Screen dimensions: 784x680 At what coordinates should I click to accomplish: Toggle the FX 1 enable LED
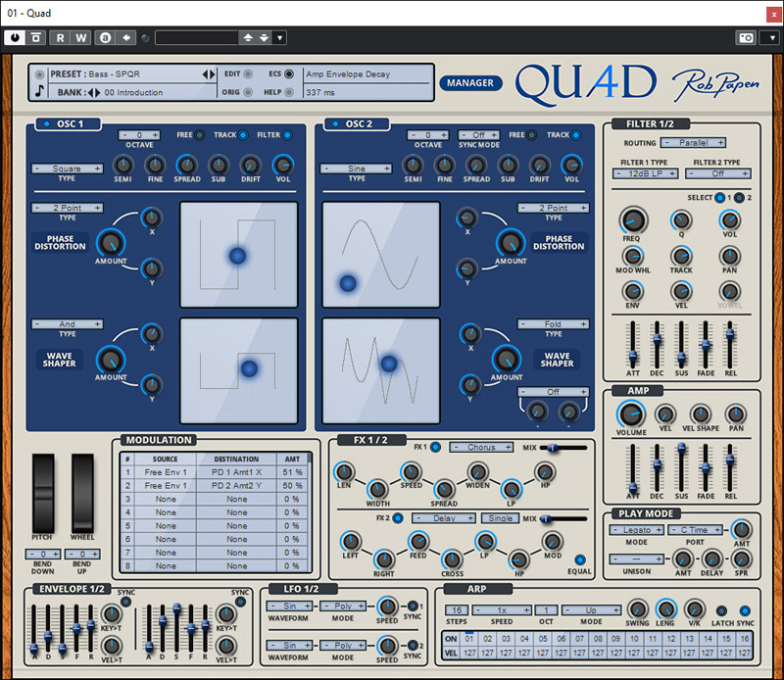(435, 448)
